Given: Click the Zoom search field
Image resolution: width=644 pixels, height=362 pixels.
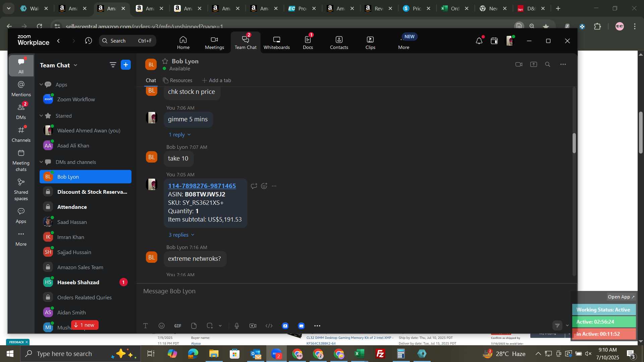Looking at the screenshot, I should (127, 41).
